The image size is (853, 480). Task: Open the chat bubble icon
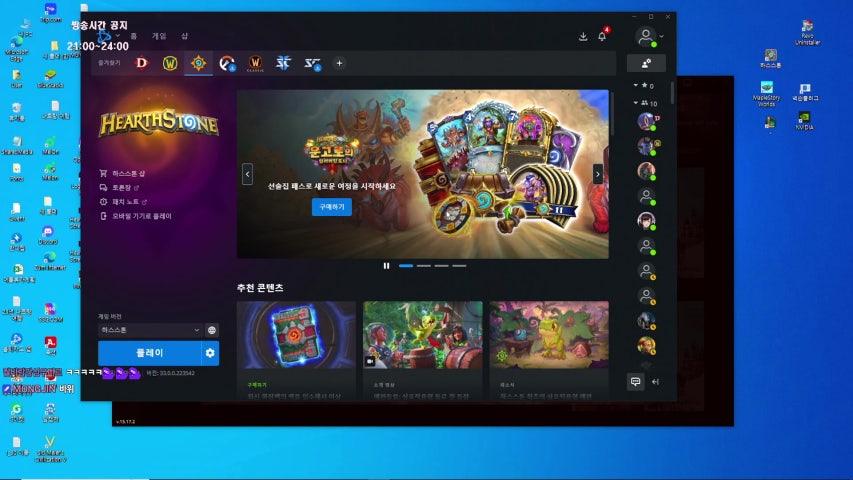coord(635,381)
